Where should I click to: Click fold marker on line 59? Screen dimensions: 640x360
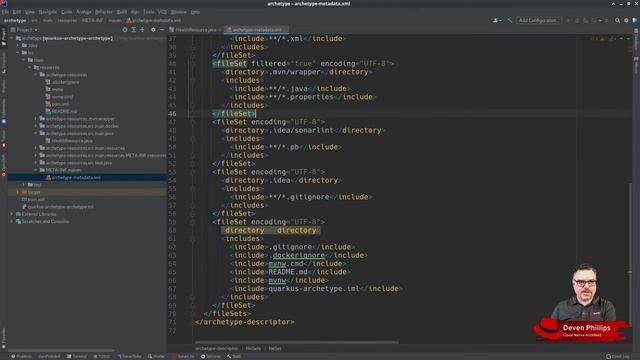coord(192,222)
